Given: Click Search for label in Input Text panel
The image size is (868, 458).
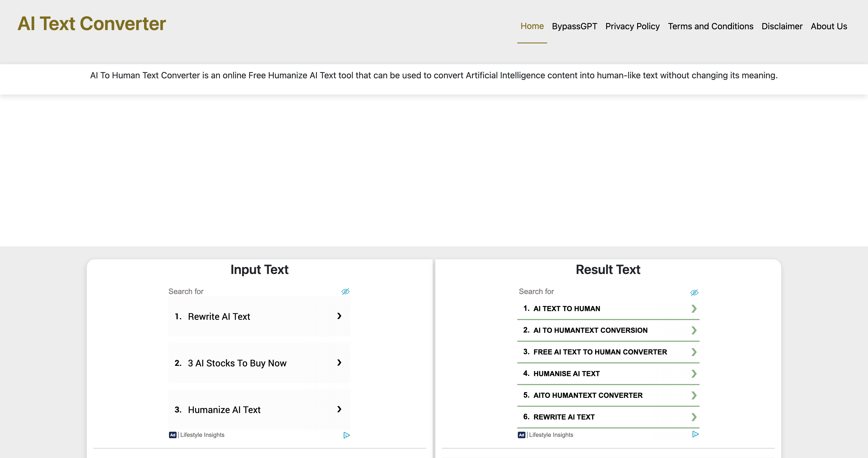Looking at the screenshot, I should point(186,291).
